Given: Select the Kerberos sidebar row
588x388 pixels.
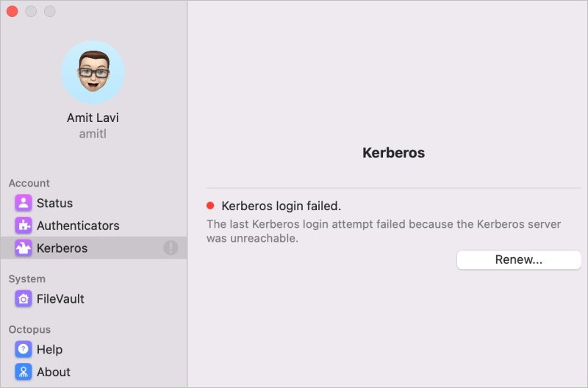Looking at the screenshot, I should (94, 248).
